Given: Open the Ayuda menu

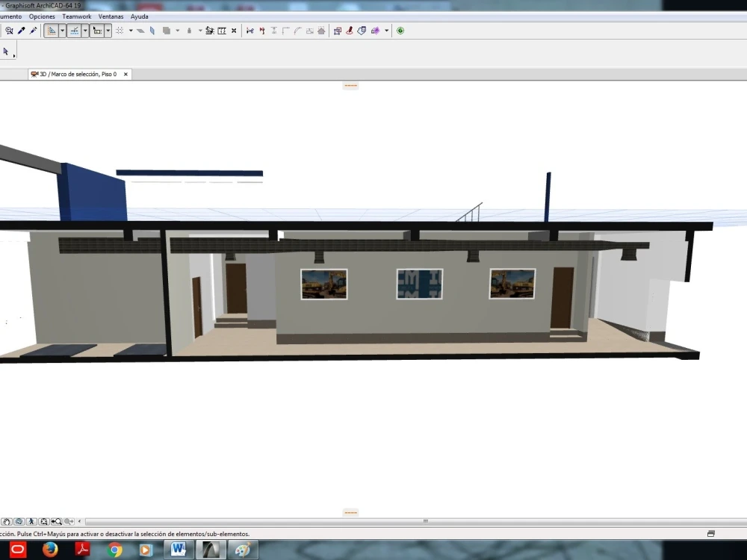Looking at the screenshot, I should click(139, 16).
